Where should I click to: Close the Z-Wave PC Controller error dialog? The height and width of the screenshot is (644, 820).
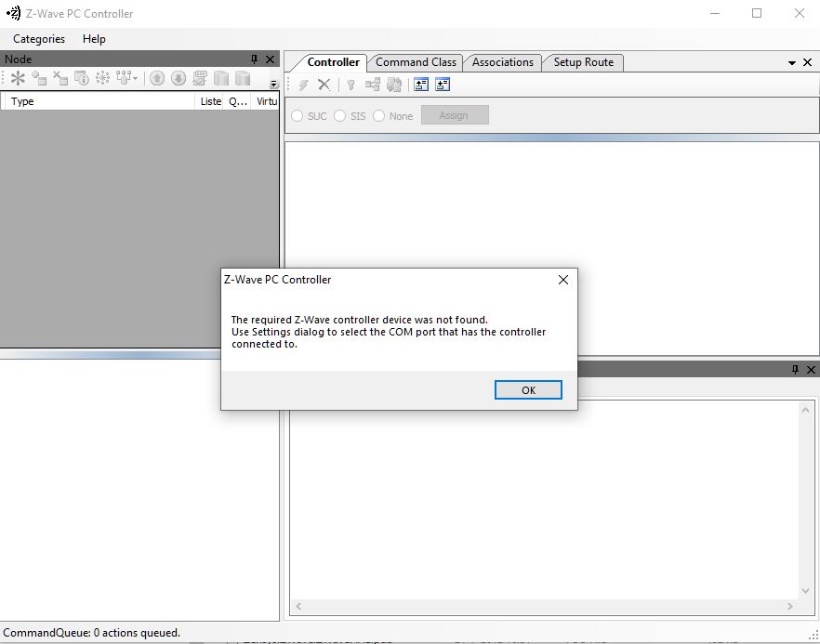[563, 280]
